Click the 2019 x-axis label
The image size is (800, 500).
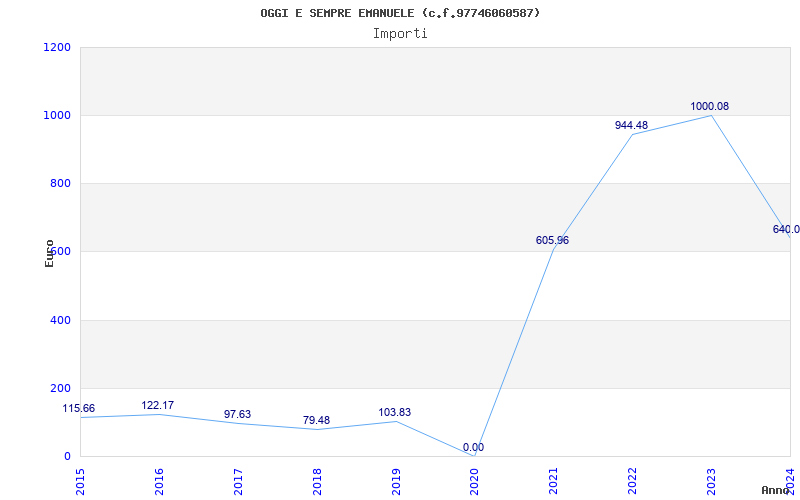[395, 482]
